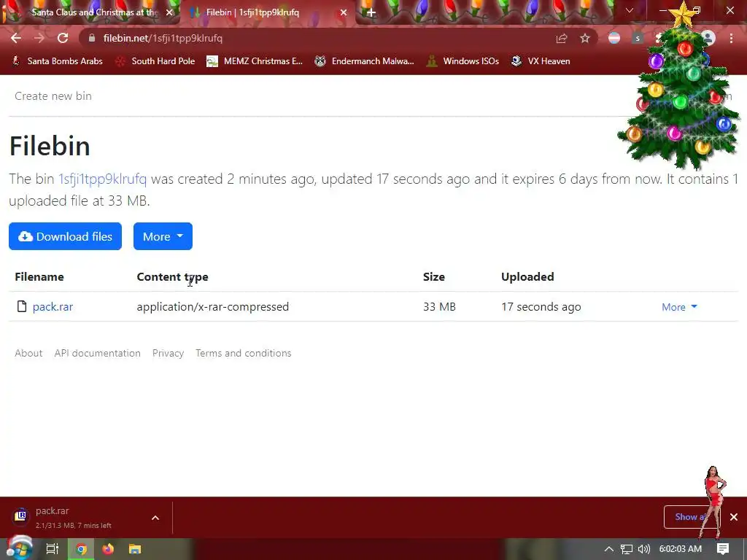This screenshot has width=747, height=560.
Task: Launch Firefox from the taskbar
Action: [108, 549]
